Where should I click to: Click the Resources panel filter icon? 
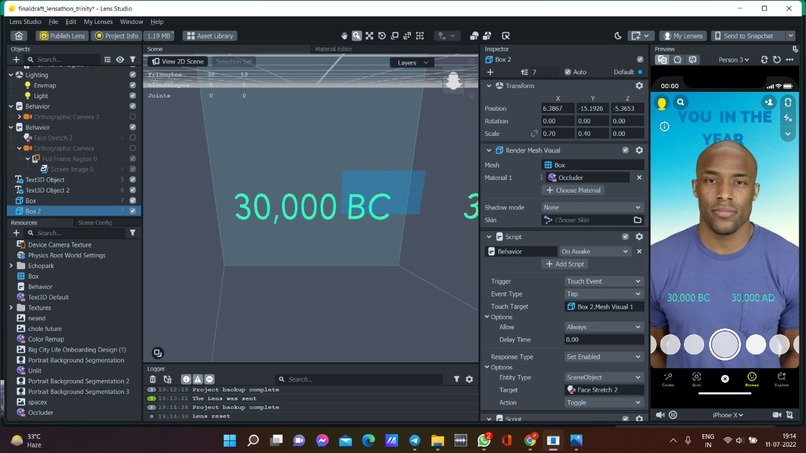coord(133,233)
